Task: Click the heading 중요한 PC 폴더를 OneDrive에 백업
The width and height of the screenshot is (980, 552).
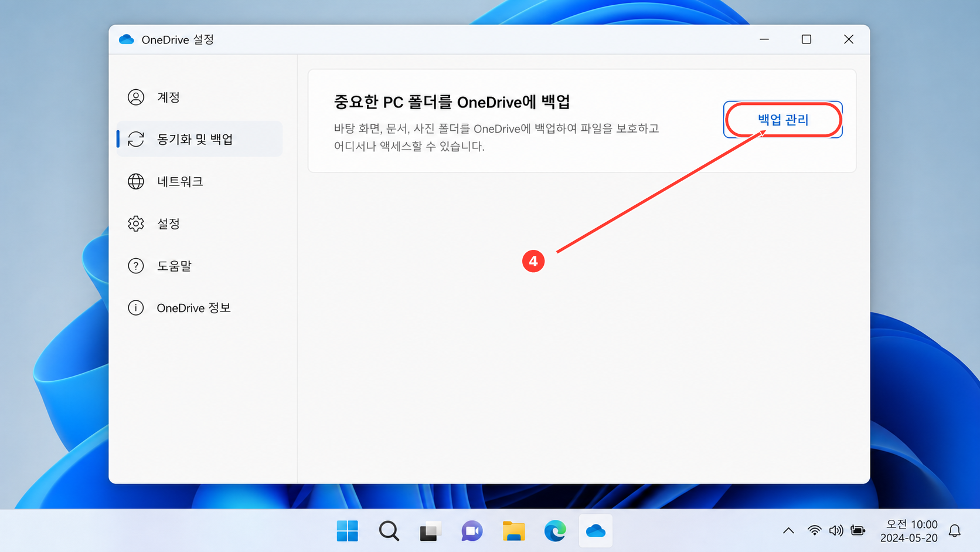Action: [x=452, y=102]
